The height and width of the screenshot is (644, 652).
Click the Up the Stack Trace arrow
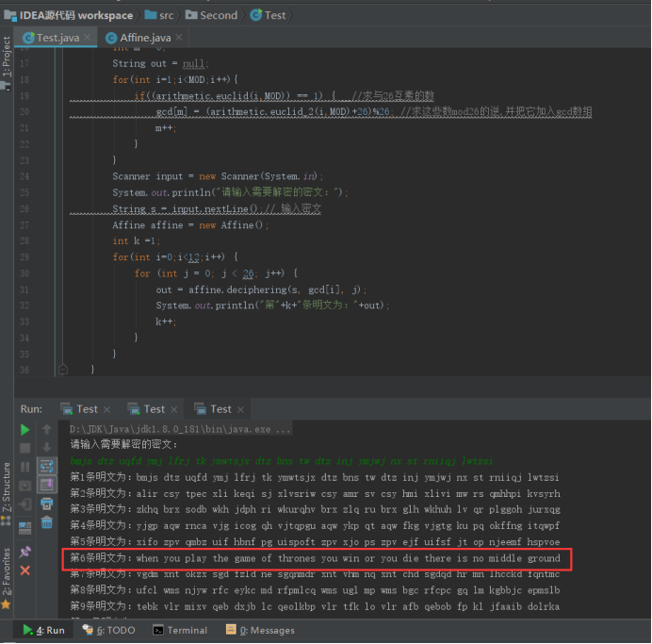(x=46, y=429)
